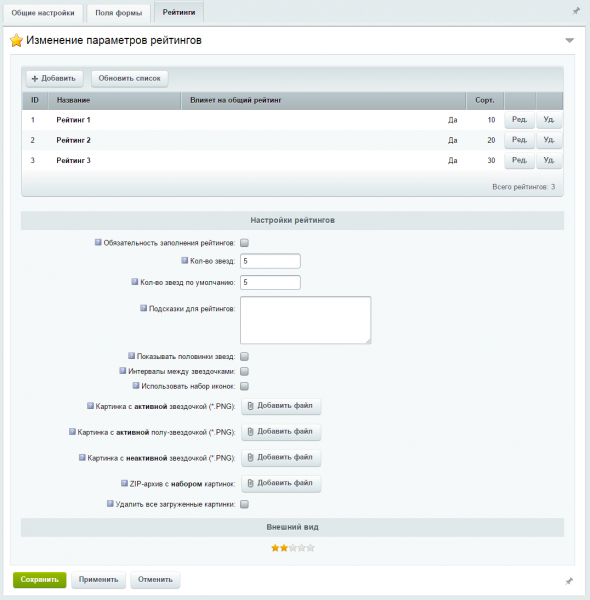Click help icon beside 'ZIP-архив с набором картинок'
590x600 pixels.
(124, 483)
